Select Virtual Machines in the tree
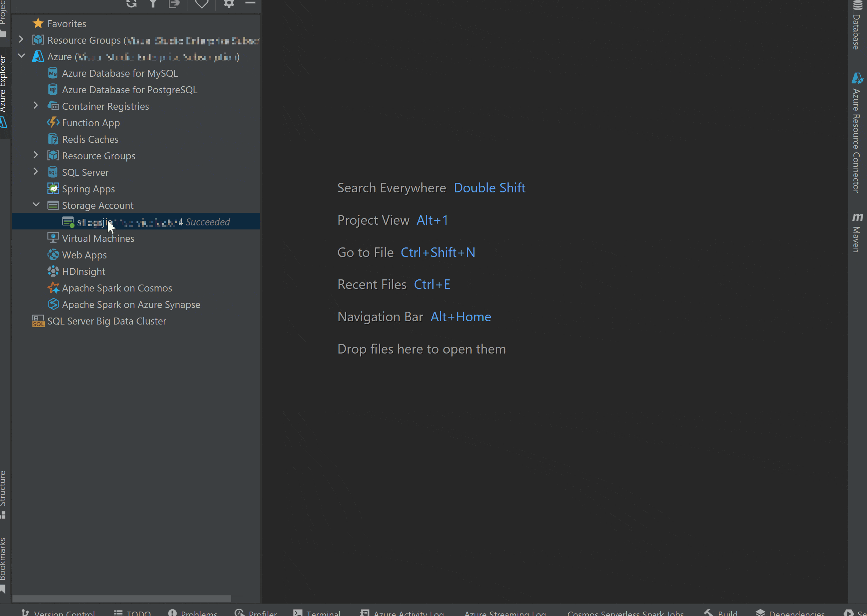The image size is (867, 616). coord(98,238)
